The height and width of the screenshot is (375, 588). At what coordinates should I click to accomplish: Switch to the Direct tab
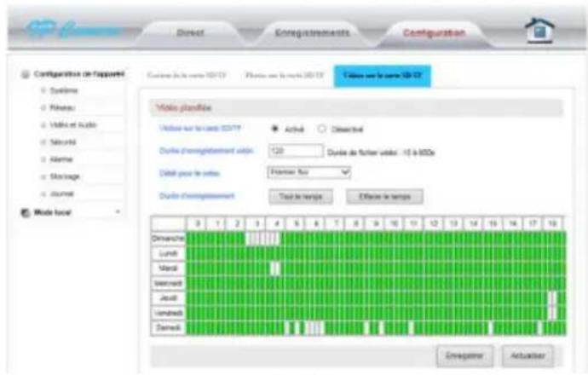(x=191, y=33)
